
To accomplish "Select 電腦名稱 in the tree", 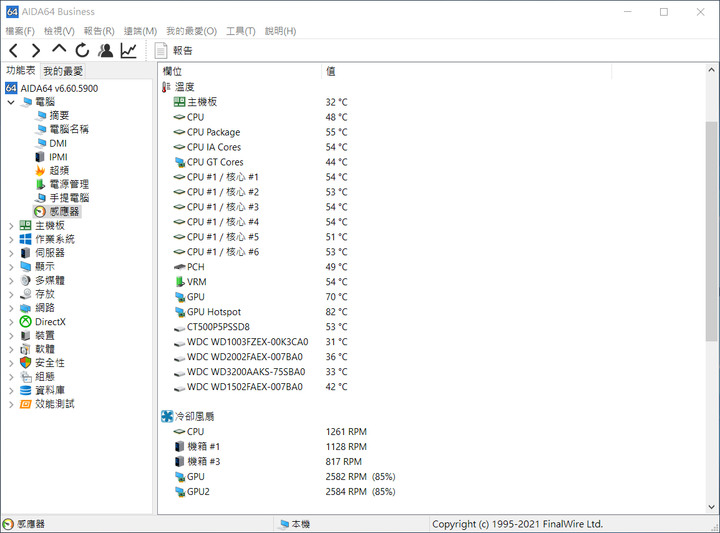I will click(69, 129).
